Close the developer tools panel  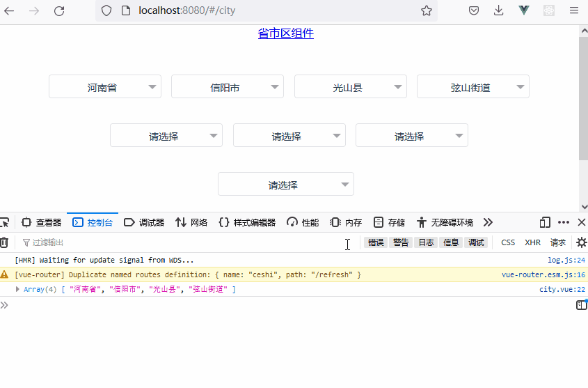582,222
